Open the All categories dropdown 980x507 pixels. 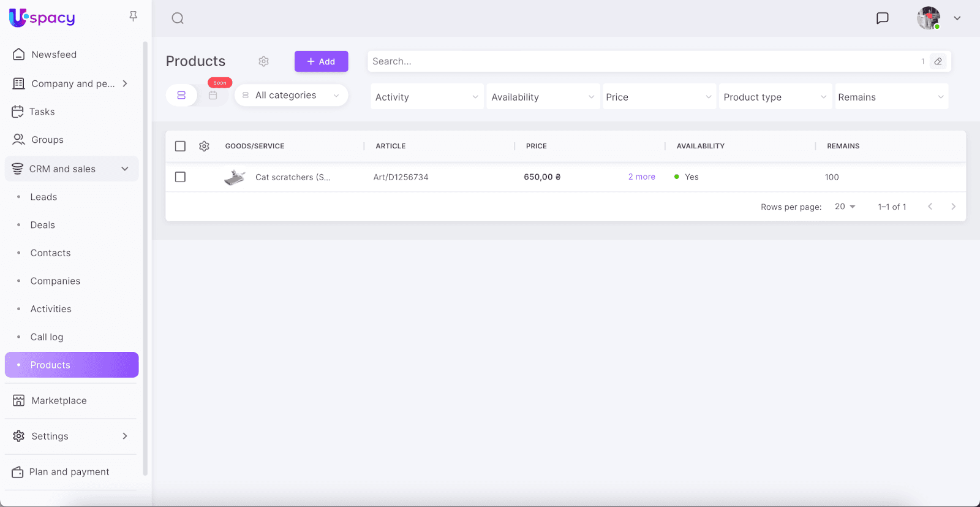(291, 95)
